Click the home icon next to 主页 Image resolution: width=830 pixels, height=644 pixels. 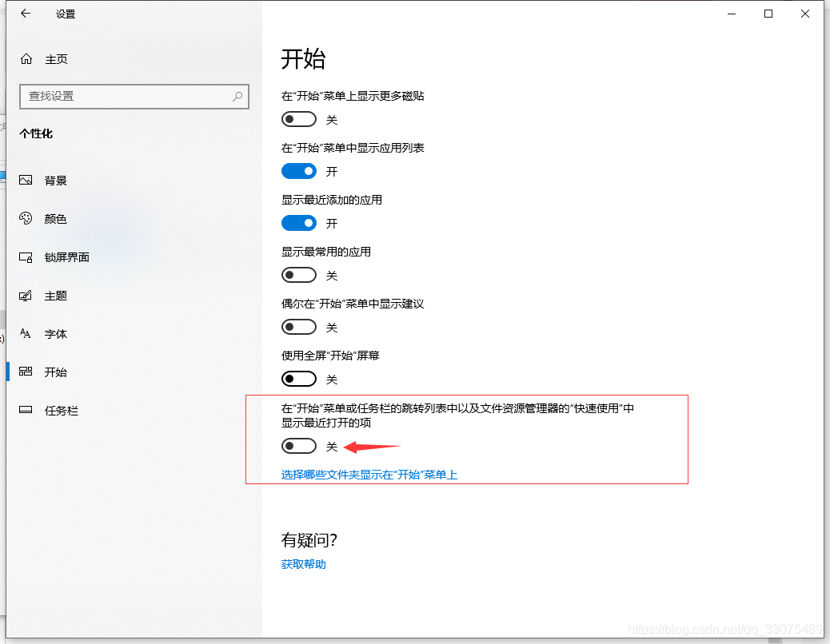coord(26,58)
